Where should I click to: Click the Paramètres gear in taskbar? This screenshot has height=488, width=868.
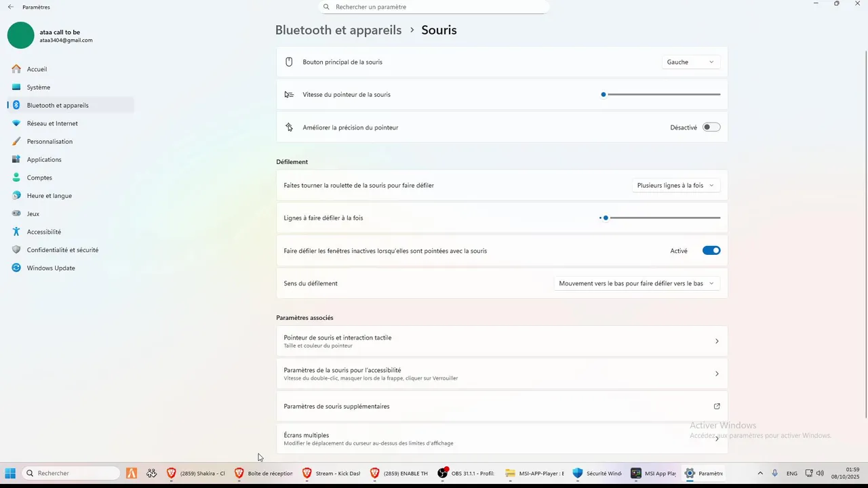690,473
